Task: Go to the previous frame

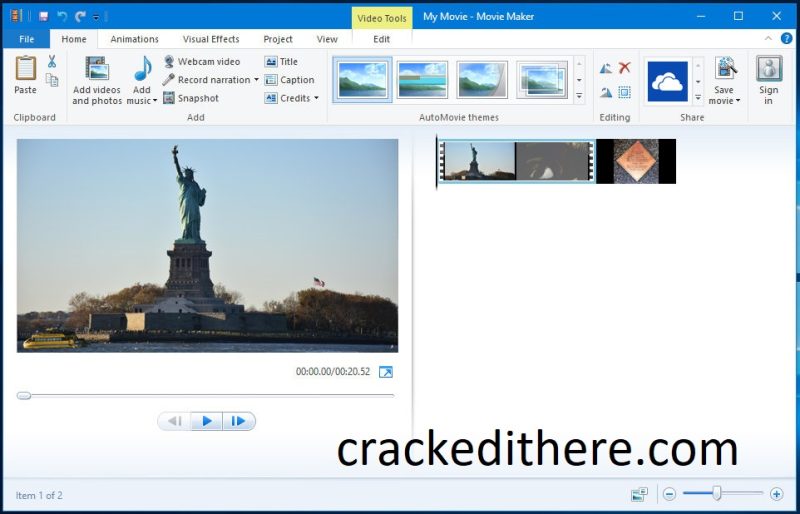Action: [x=174, y=421]
